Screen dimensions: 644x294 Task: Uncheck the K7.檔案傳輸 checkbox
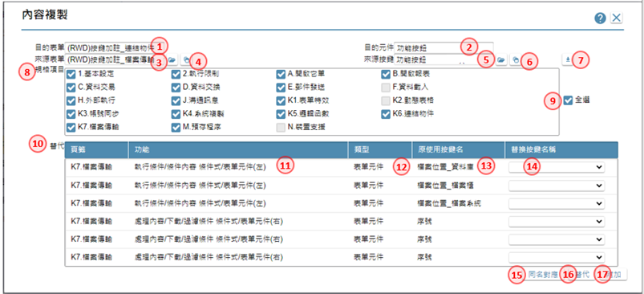tap(71, 127)
